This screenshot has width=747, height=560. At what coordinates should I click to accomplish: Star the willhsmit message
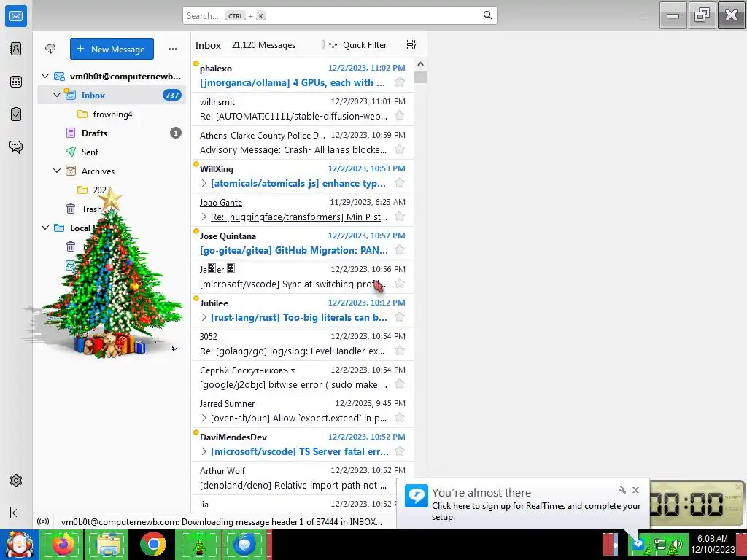click(x=400, y=116)
